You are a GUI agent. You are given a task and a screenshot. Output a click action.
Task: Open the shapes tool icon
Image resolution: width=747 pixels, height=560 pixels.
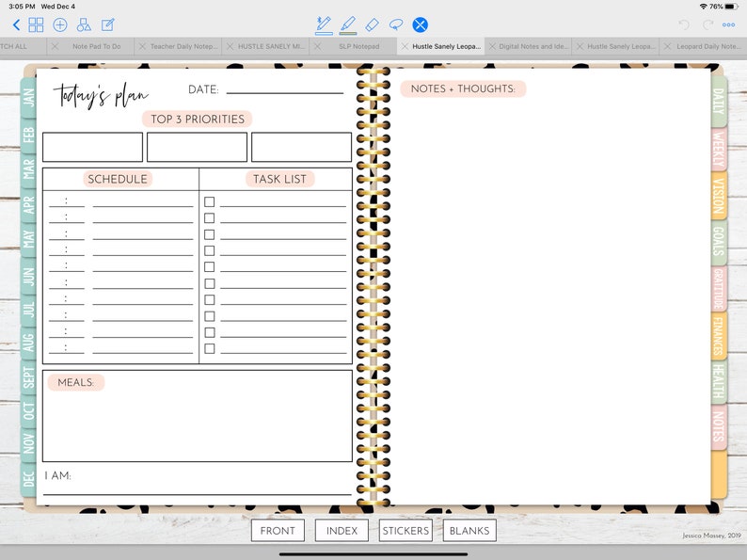coord(84,24)
